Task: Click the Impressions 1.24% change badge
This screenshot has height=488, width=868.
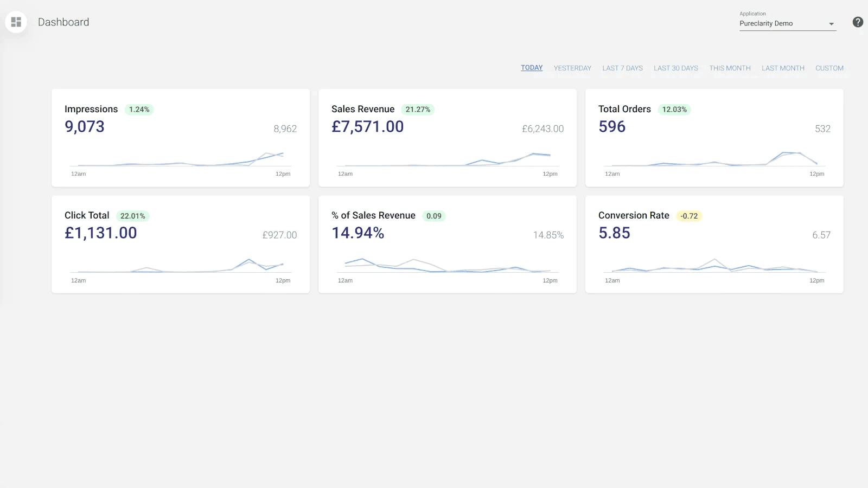Action: (139, 110)
